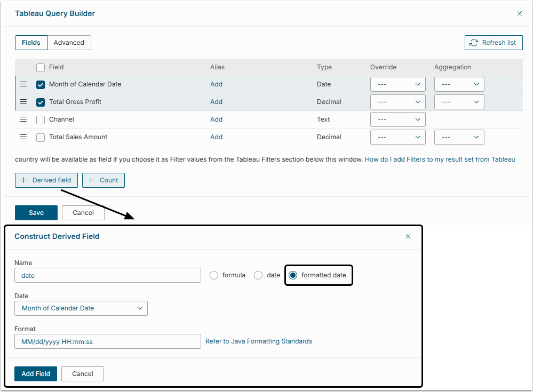This screenshot has height=392, width=533.
Task: Click the Refresh list button
Action: [x=494, y=43]
